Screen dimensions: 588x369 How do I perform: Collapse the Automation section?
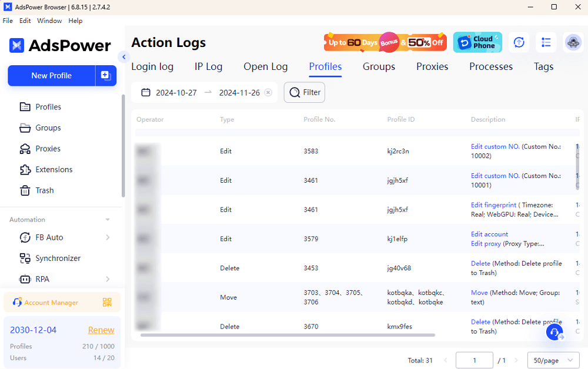108,220
